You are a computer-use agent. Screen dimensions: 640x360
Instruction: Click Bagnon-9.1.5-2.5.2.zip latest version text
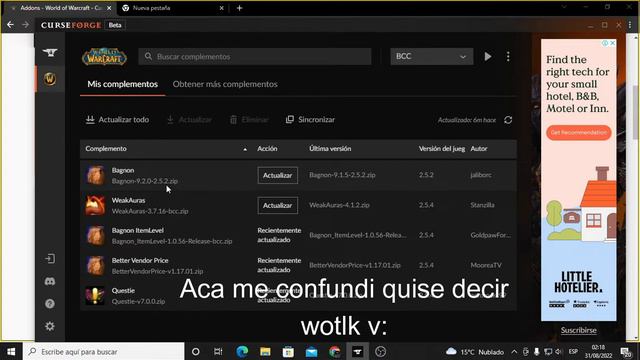click(x=342, y=175)
